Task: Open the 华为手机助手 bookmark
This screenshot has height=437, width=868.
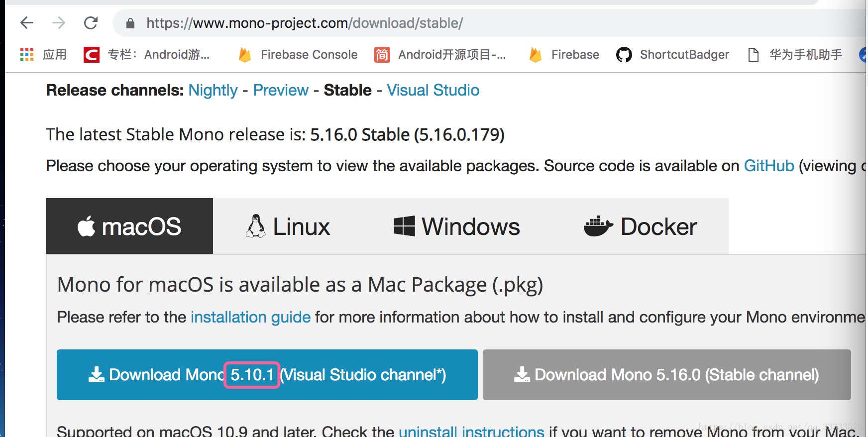Action: (795, 54)
